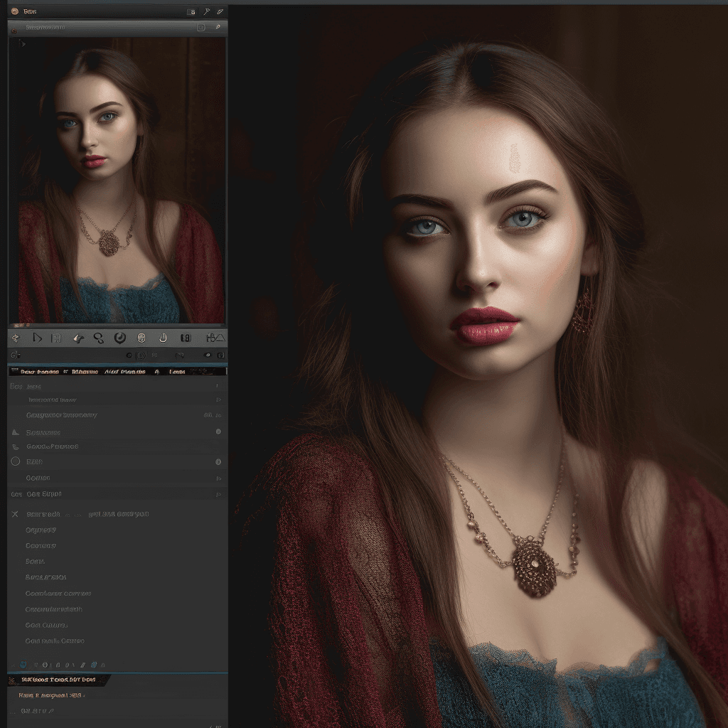Click the round dial icon in the toolbar
Image resolution: width=728 pixels, height=728 pixels.
point(120,338)
